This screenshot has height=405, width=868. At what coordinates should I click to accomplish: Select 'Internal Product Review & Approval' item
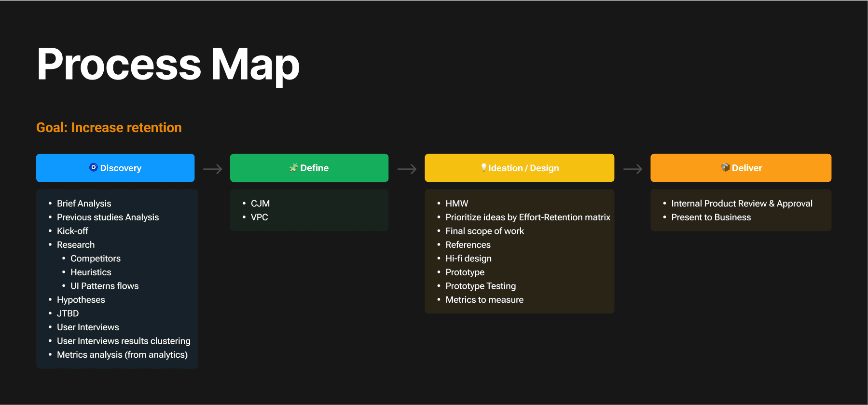(x=742, y=203)
